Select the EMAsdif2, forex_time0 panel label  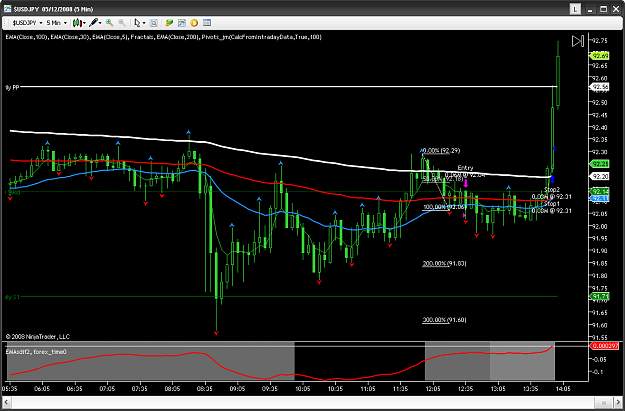pyautogui.click(x=36, y=352)
